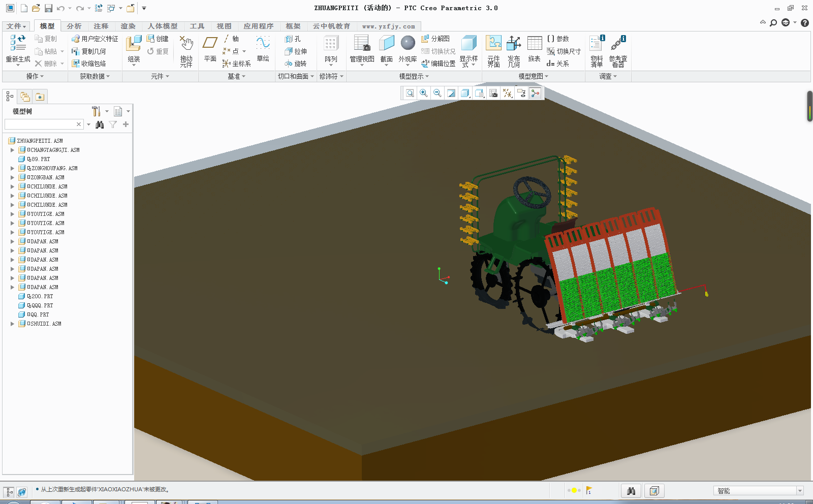The image size is (813, 504).
Task: Open the Operations (操作) group dropdown
Action: [35, 76]
